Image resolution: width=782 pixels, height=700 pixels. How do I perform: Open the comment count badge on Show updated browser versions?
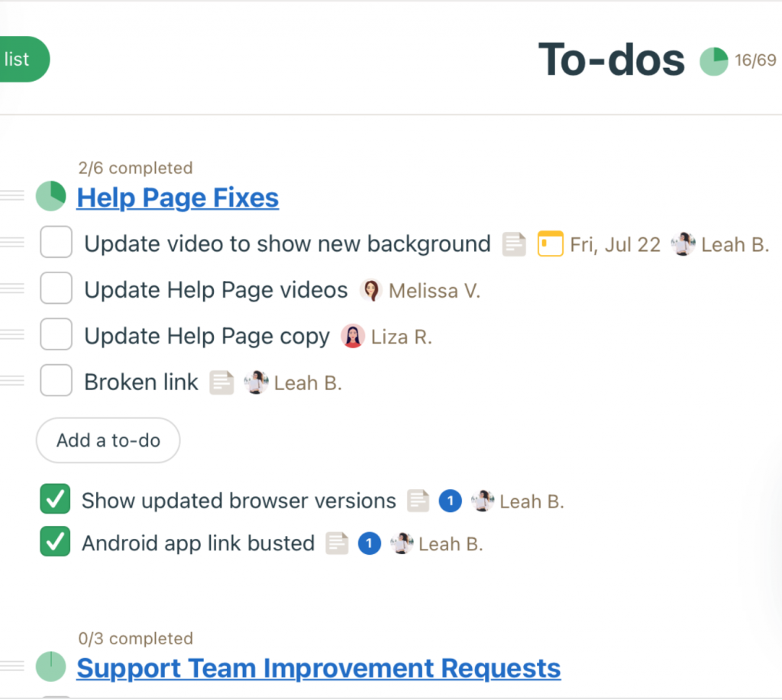point(450,501)
